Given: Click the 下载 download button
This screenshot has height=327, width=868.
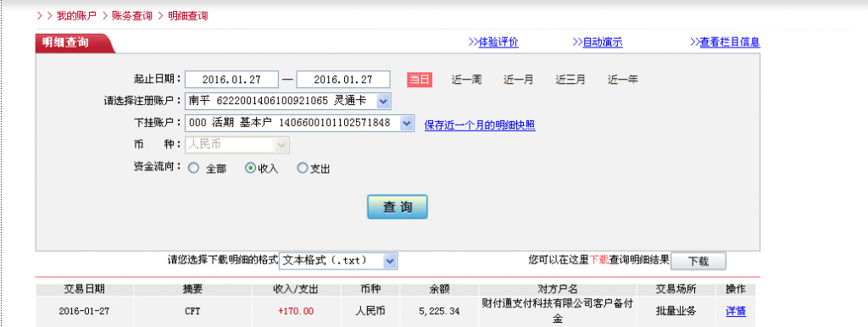Looking at the screenshot, I should tap(698, 261).
